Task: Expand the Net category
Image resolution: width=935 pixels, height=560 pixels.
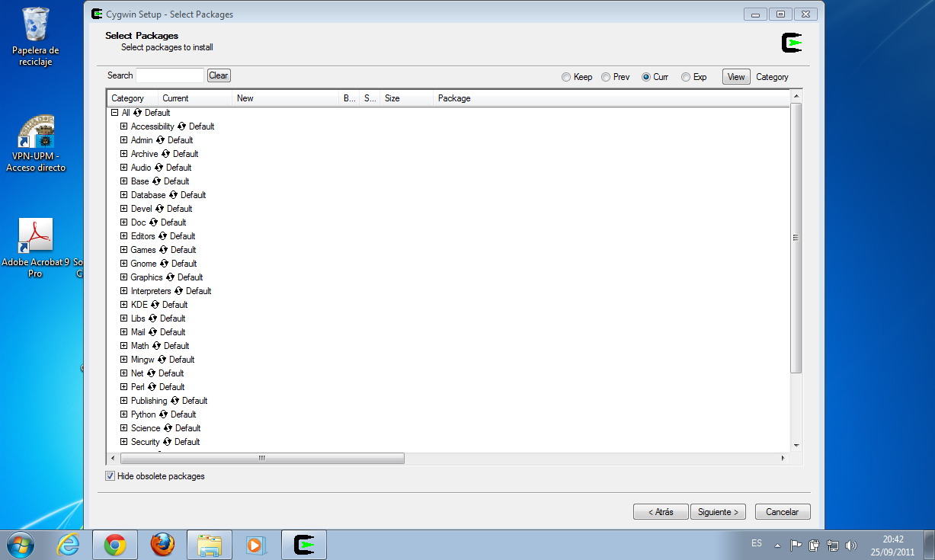Action: pyautogui.click(x=124, y=373)
